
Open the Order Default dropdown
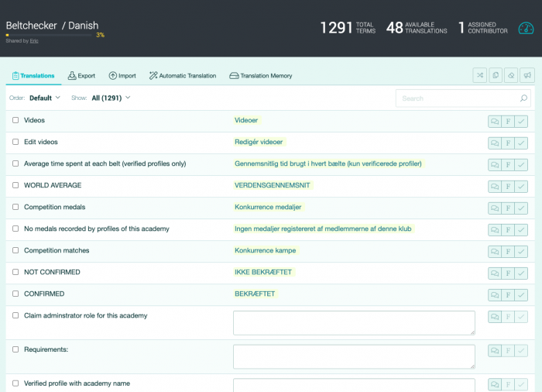[x=45, y=98]
